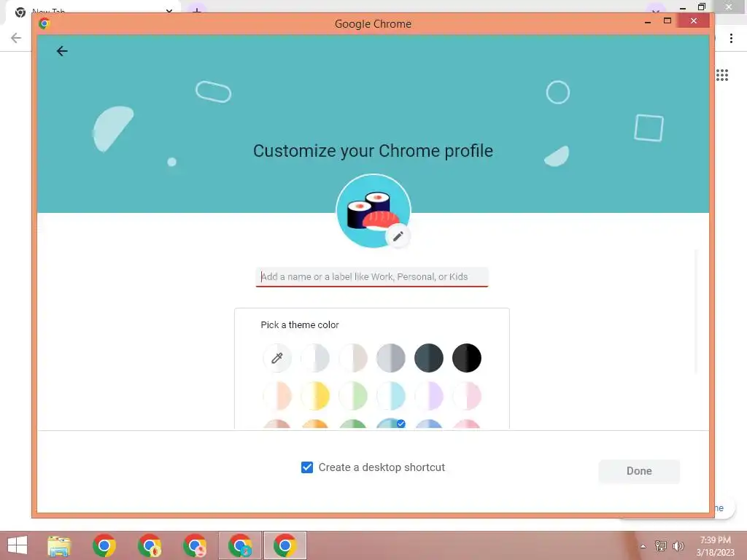Select the light pink theme color

click(x=467, y=396)
